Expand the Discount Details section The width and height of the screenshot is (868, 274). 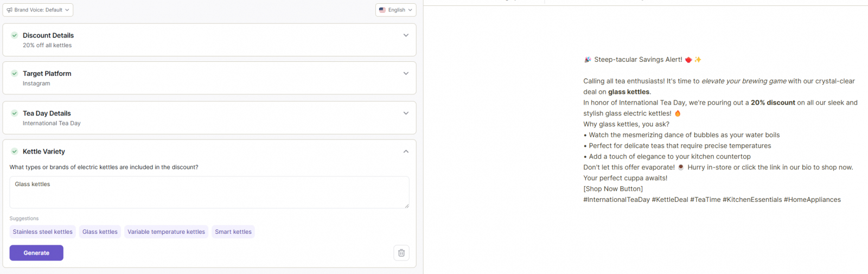[x=406, y=35]
